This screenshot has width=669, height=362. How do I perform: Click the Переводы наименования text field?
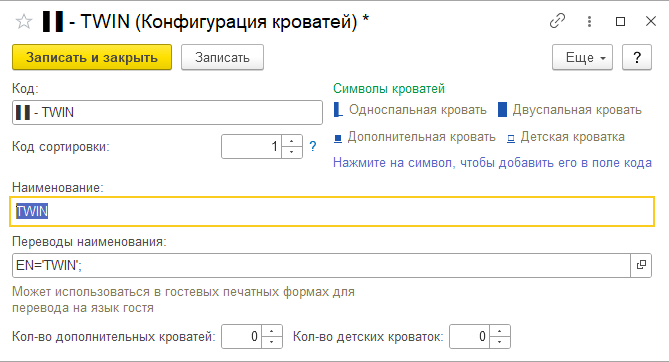(321, 266)
